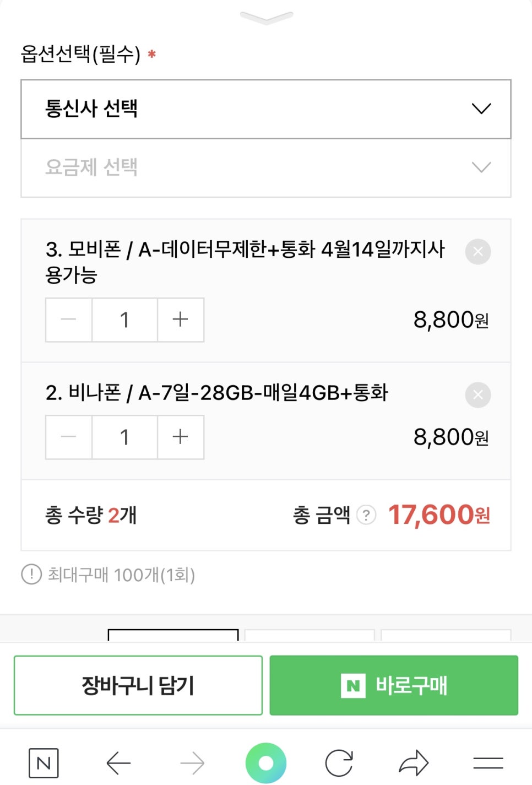This screenshot has height=785, width=532.
Task: Open the Naver home N icon
Action: coord(44,763)
